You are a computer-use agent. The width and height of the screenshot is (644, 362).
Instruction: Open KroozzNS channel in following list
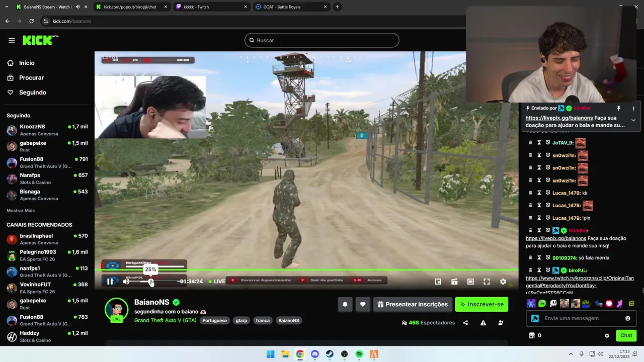[47, 130]
